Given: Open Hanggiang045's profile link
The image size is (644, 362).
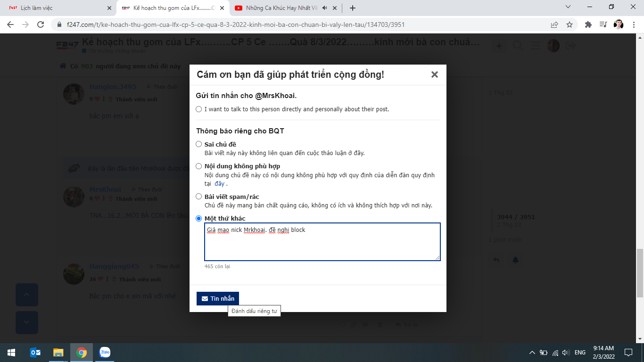Looking at the screenshot, I should pos(114,266).
